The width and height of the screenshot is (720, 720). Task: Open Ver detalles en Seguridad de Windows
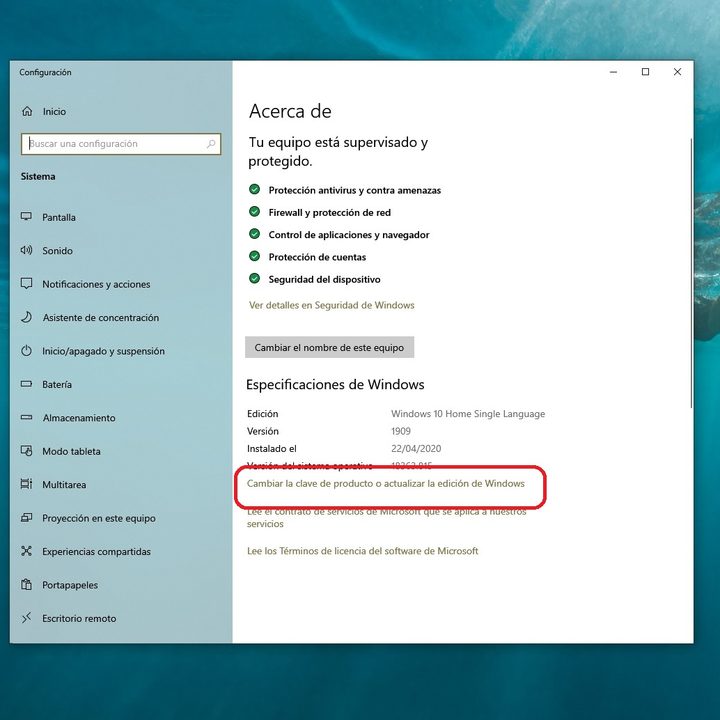pyautogui.click(x=332, y=305)
